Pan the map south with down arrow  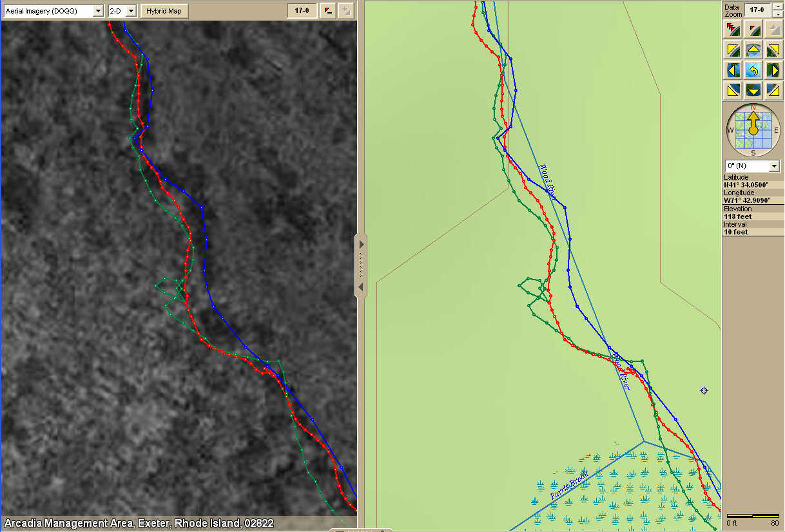[x=753, y=90]
